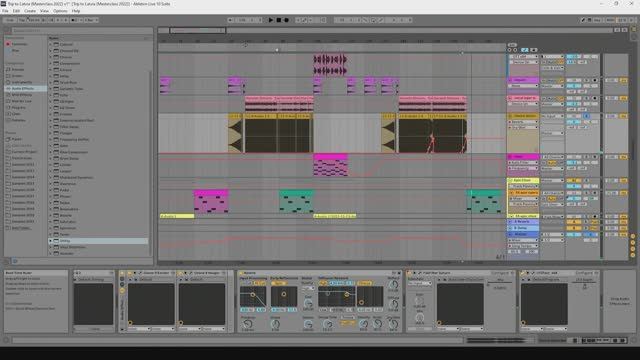This screenshot has width=640, height=360.
Task: Click the Reverb Decay Time knob
Action: pos(327,324)
